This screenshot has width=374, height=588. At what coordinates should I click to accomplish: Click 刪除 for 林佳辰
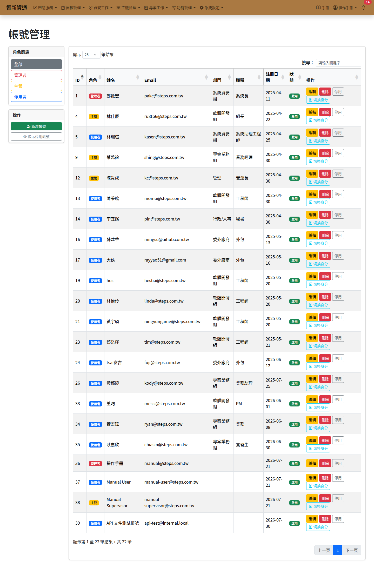click(x=325, y=112)
